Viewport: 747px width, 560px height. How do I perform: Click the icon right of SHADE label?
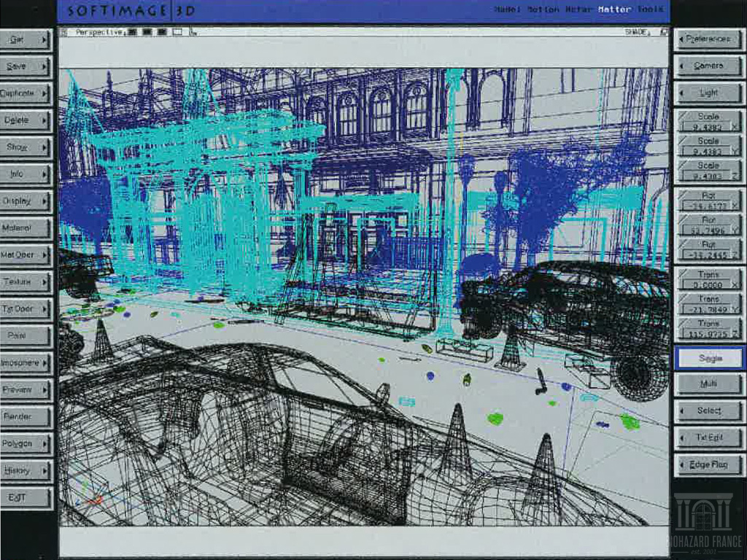[x=664, y=32]
